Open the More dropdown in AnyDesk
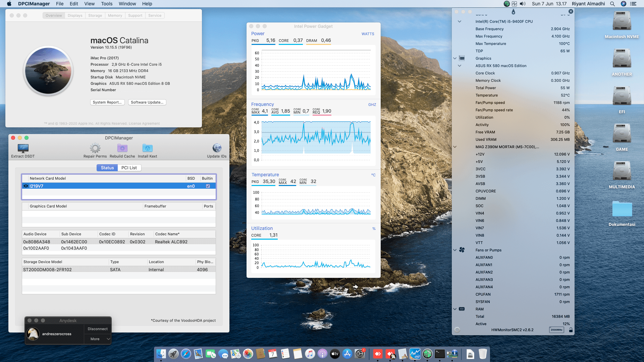The width and height of the screenshot is (644, 362). click(x=98, y=339)
